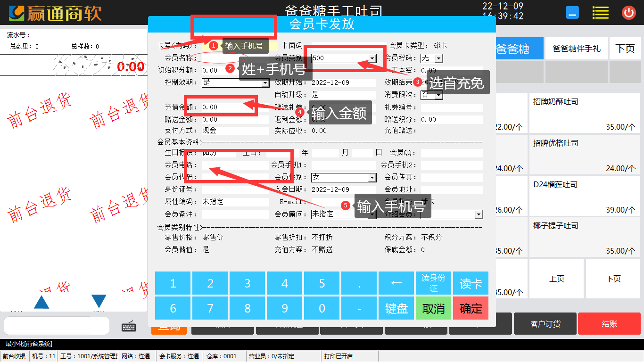Click the 上页 product page button

557,279
